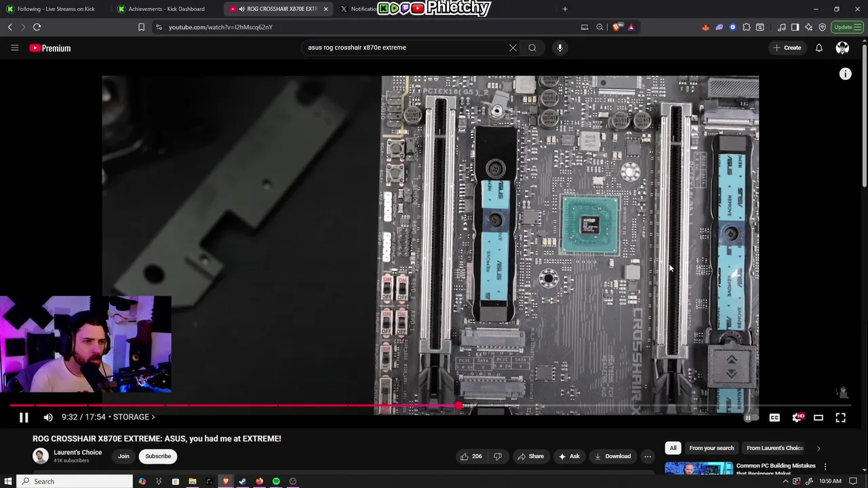The height and width of the screenshot is (488, 868).
Task: Switch to X Notifications browser tab
Action: coord(358,9)
